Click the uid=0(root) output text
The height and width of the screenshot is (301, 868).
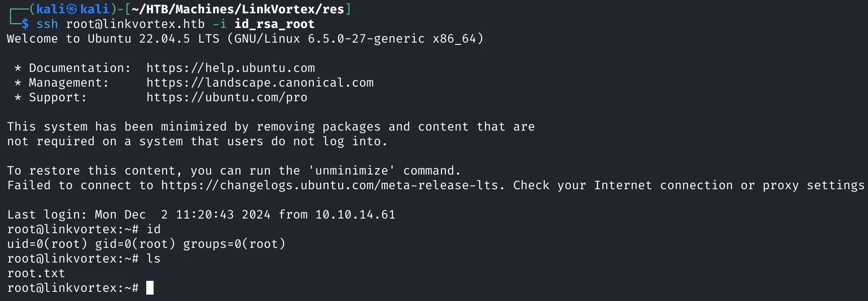click(47, 244)
